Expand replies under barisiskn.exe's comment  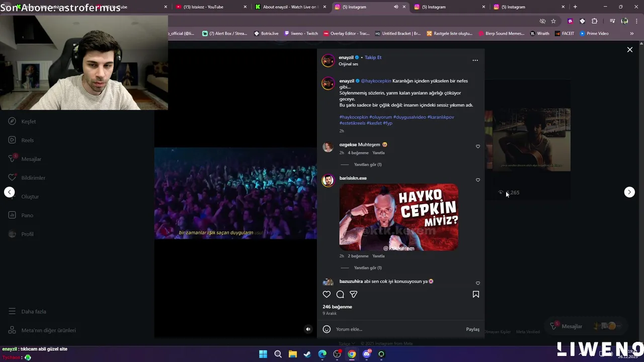[x=368, y=268]
